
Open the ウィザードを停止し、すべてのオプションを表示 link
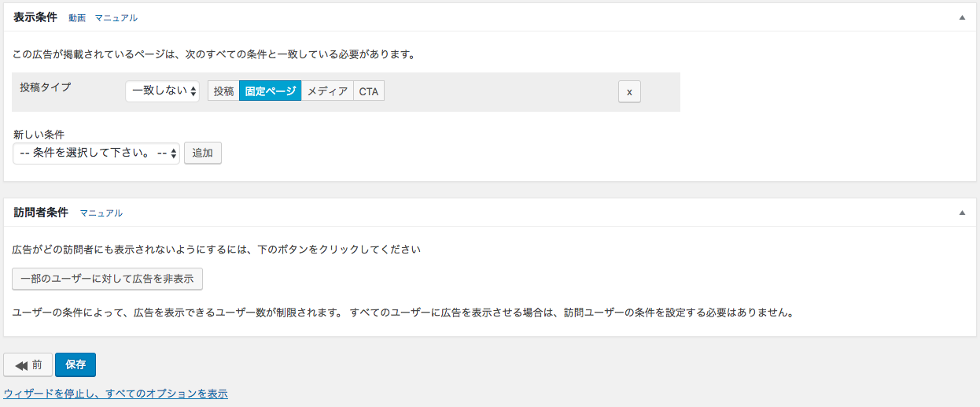coord(116,393)
